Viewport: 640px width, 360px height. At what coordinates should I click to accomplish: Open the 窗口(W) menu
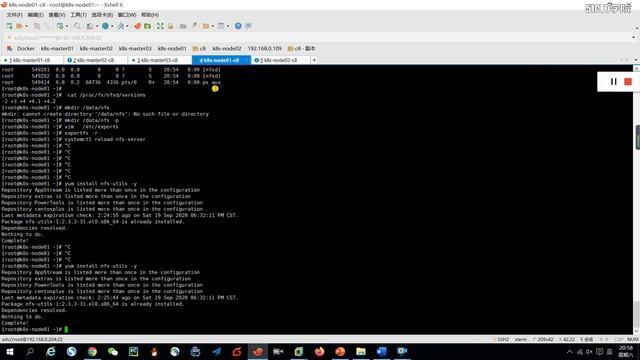[x=127, y=15]
